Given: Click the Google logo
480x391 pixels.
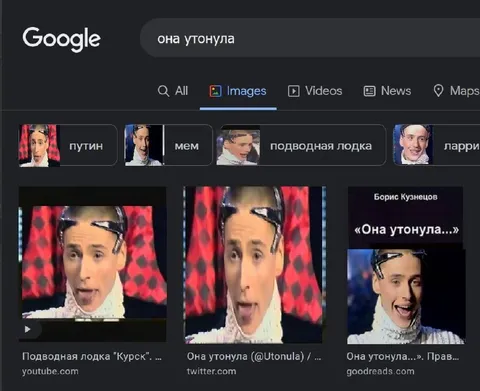Looking at the screenshot, I should point(61,39).
